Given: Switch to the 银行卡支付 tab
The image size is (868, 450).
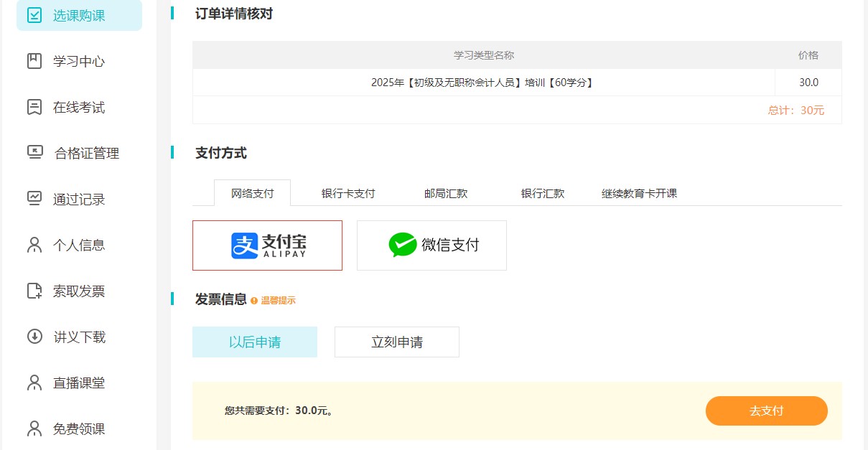Looking at the screenshot, I should click(348, 194).
